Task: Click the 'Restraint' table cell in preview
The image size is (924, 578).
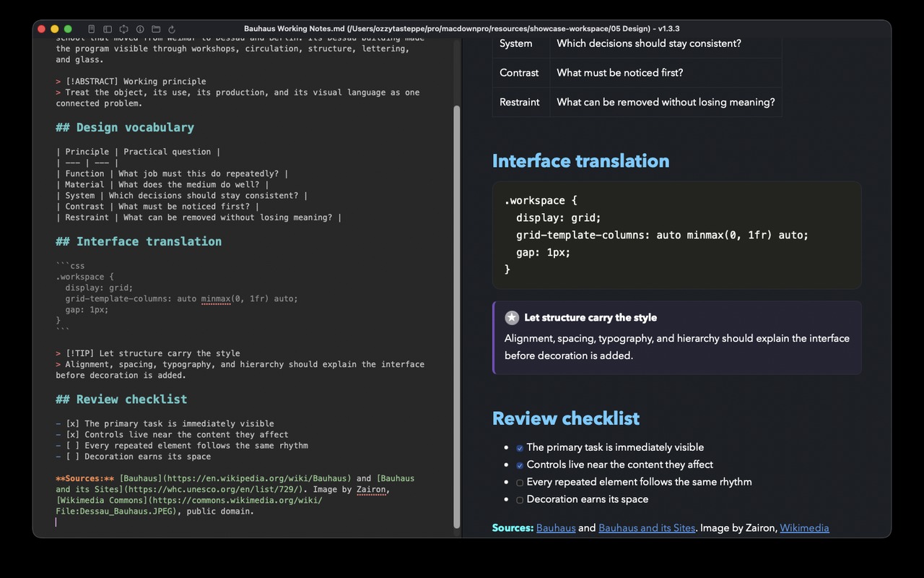Action: click(520, 102)
